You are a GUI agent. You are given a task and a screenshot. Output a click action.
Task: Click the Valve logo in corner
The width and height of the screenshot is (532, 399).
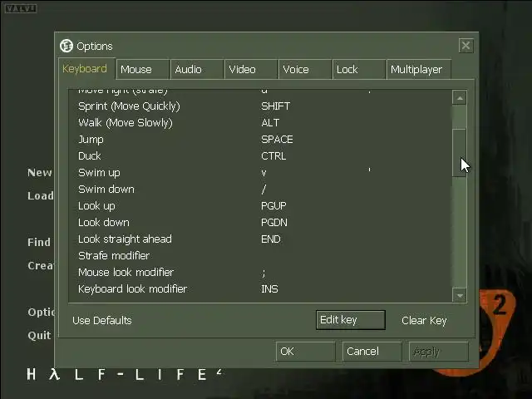(21, 8)
